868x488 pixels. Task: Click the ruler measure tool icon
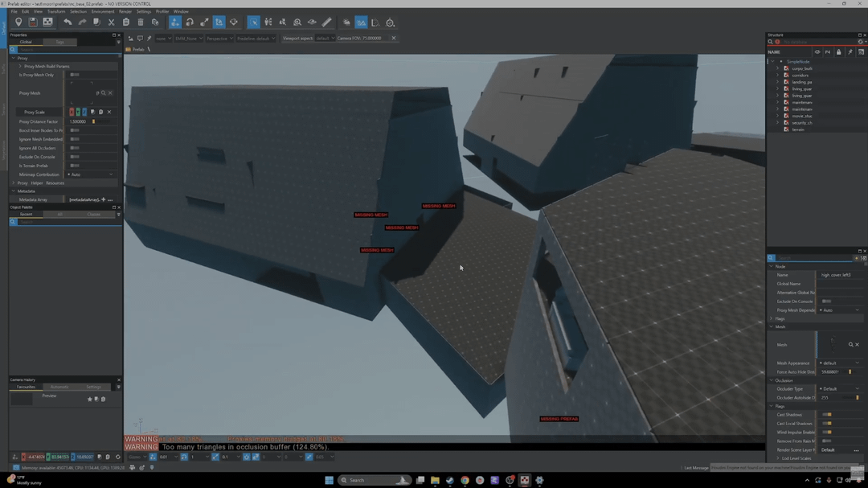click(x=326, y=23)
